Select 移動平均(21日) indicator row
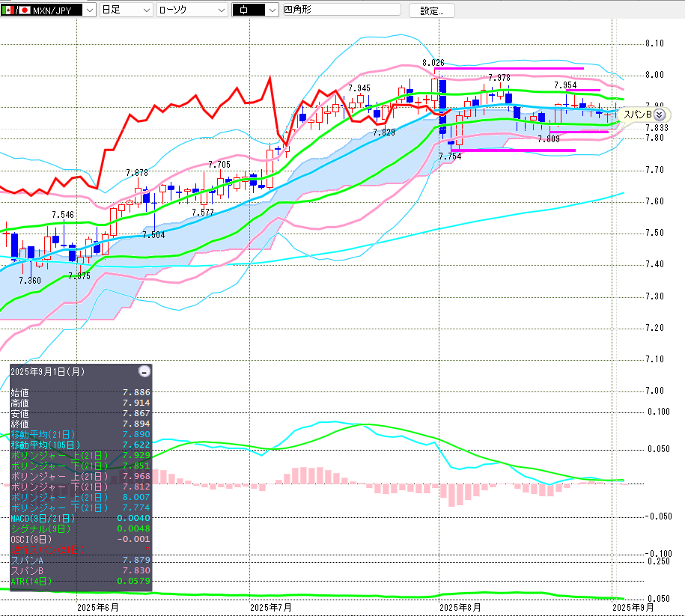Screen dimensions: 685x616 pyautogui.click(x=80, y=434)
